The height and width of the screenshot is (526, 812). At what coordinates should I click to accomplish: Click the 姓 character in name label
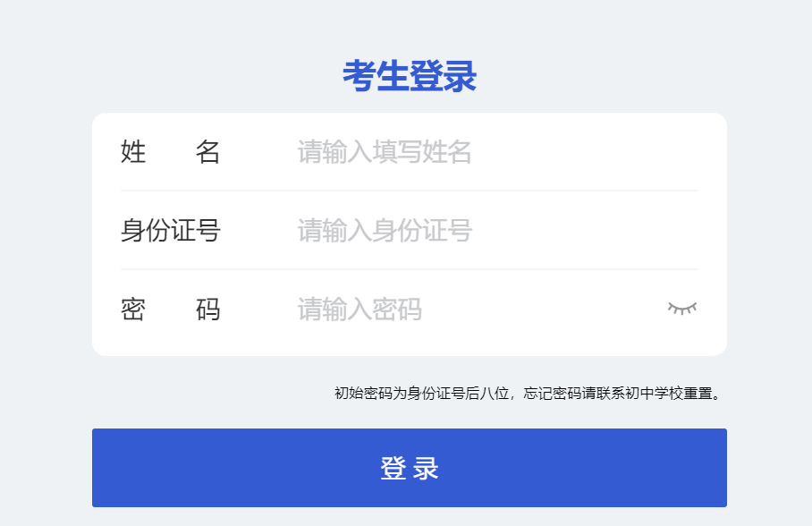pos(133,152)
